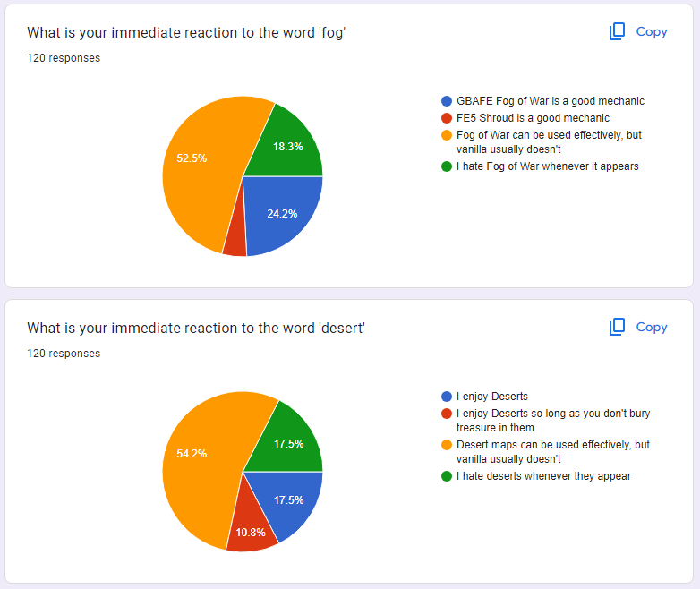Click the orange dot in the fog legend
This screenshot has width=700, height=589.
[x=447, y=135]
